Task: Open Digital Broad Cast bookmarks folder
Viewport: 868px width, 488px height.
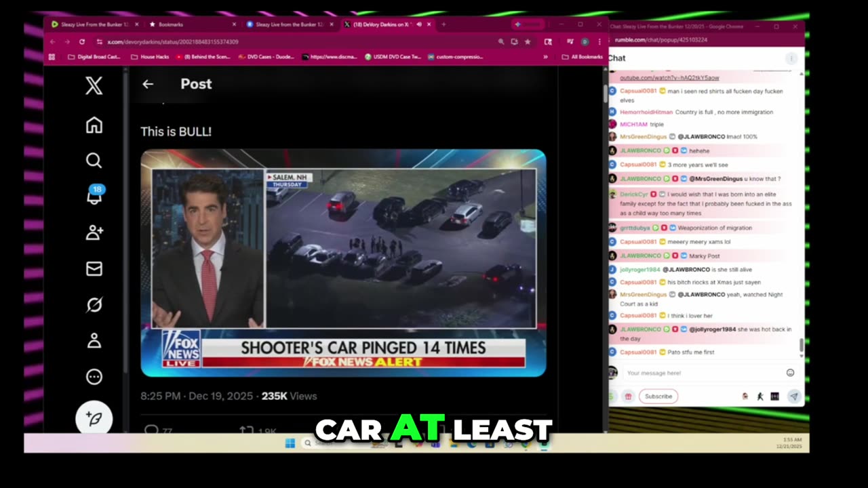Action: 94,57
